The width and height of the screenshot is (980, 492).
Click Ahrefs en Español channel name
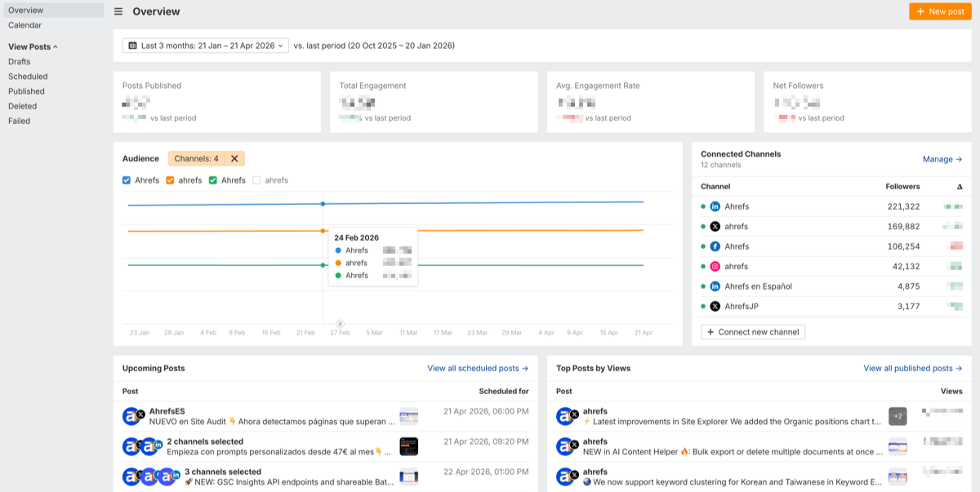tap(759, 286)
